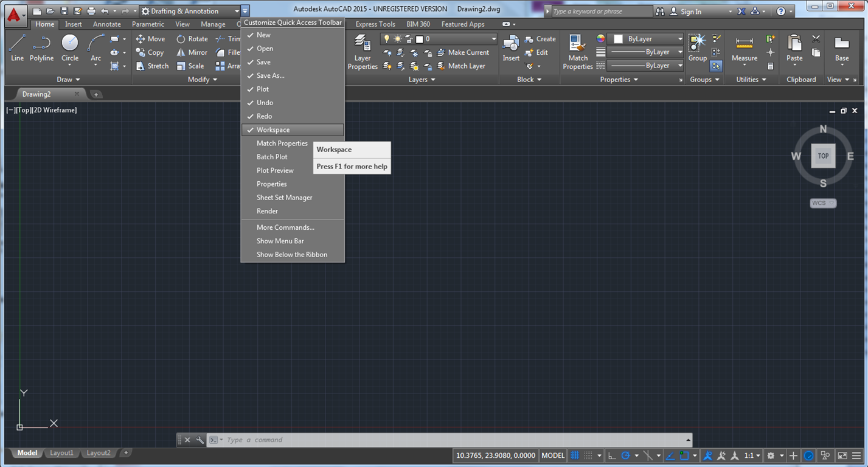
Task: Click the MODEL status bar button
Action: [553, 455]
